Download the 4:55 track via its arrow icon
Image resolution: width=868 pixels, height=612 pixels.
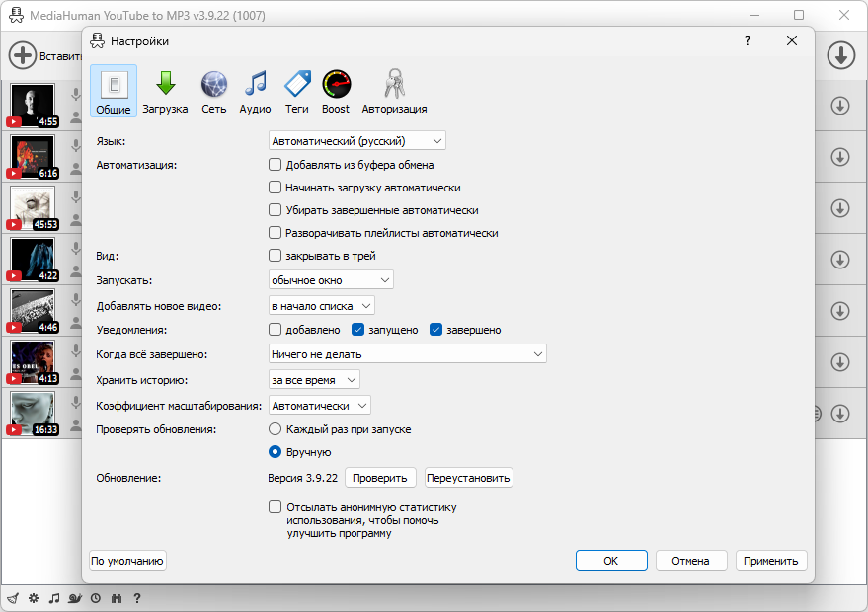[840, 106]
